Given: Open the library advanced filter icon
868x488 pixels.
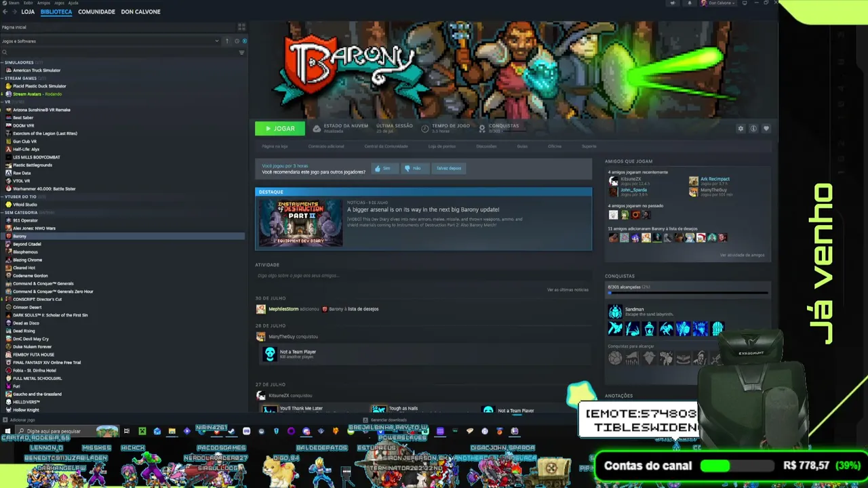Looking at the screenshot, I should pyautogui.click(x=241, y=52).
